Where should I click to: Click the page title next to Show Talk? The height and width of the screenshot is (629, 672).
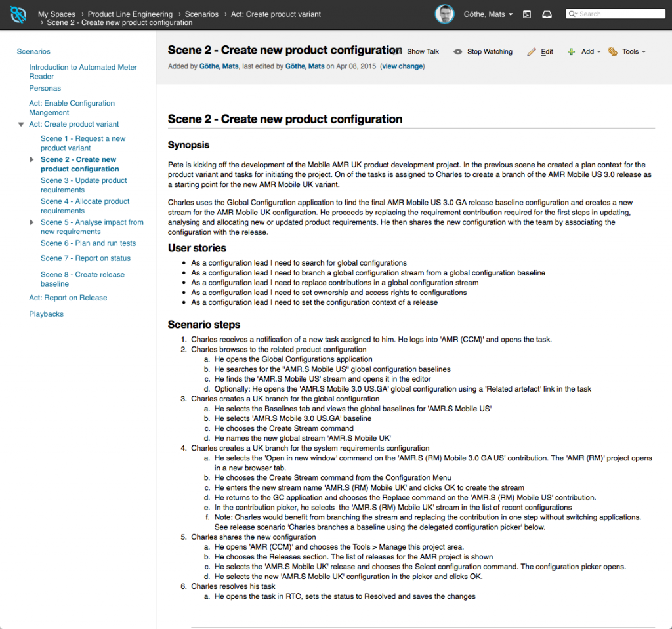pyautogui.click(x=285, y=51)
